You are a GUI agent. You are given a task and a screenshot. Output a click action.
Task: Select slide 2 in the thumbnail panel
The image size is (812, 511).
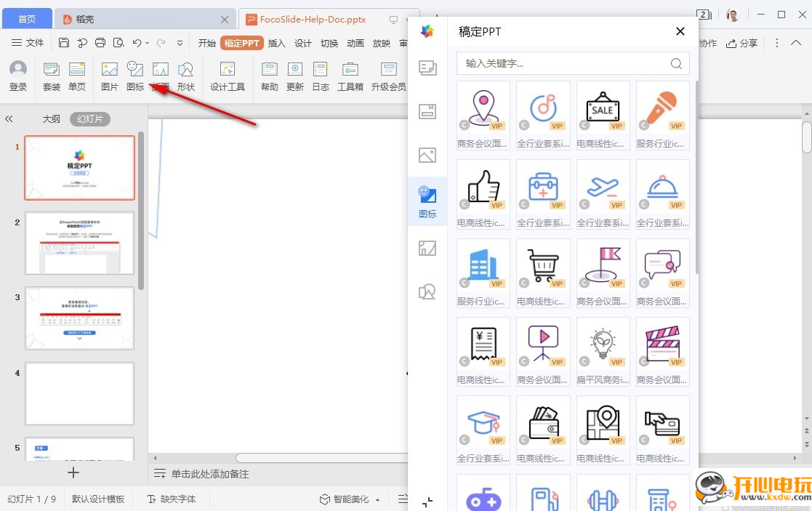pyautogui.click(x=79, y=244)
